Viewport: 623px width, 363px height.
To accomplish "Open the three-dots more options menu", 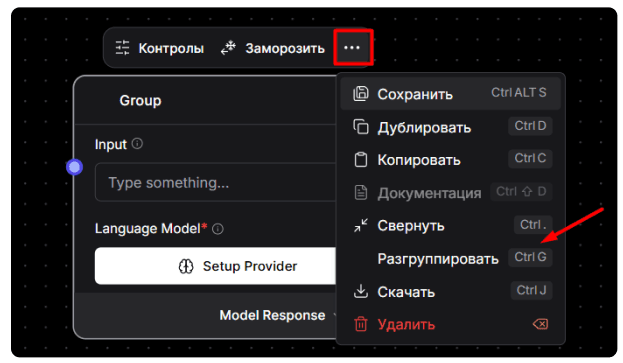I will coord(352,48).
